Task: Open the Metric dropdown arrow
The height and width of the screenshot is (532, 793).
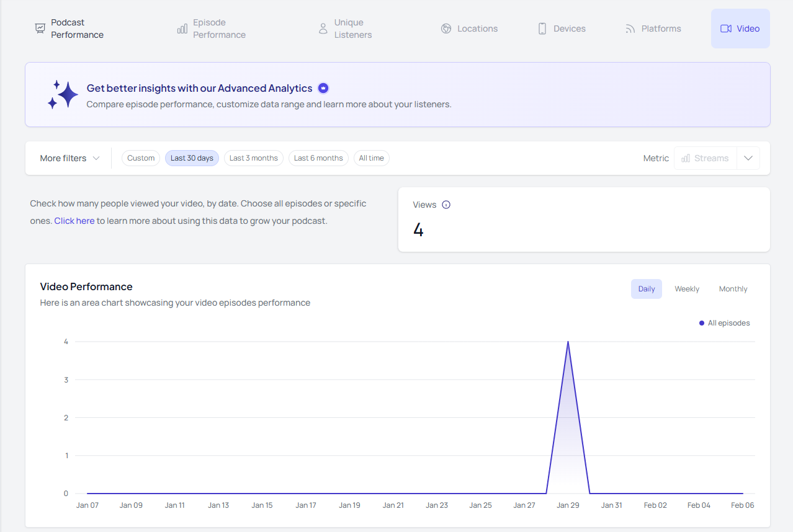Action: (748, 158)
